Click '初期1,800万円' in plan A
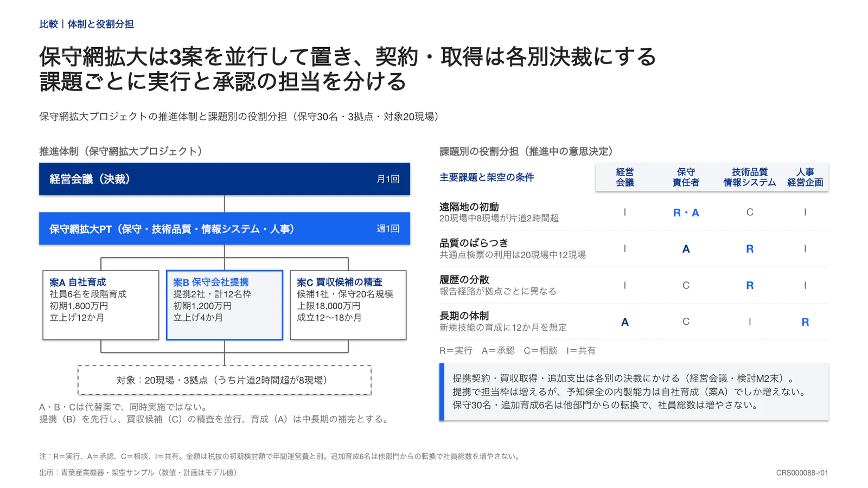The width and height of the screenshot is (868, 488). click(x=79, y=306)
